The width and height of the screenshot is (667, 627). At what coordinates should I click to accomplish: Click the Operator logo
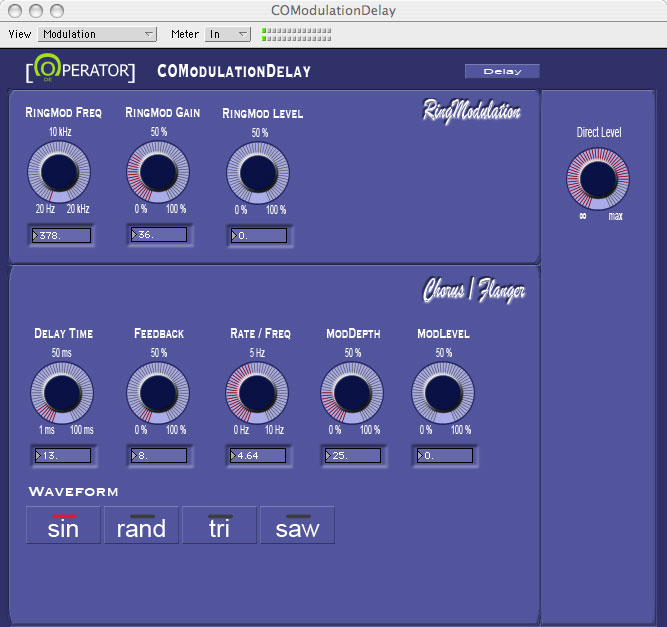(x=80, y=68)
